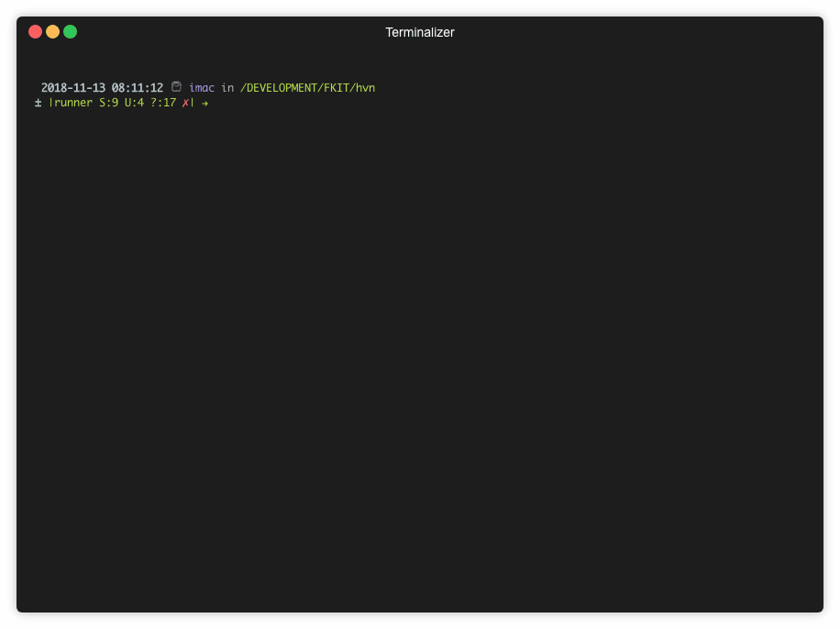Click the untracked count ?:17
840x629 pixels.
click(163, 103)
